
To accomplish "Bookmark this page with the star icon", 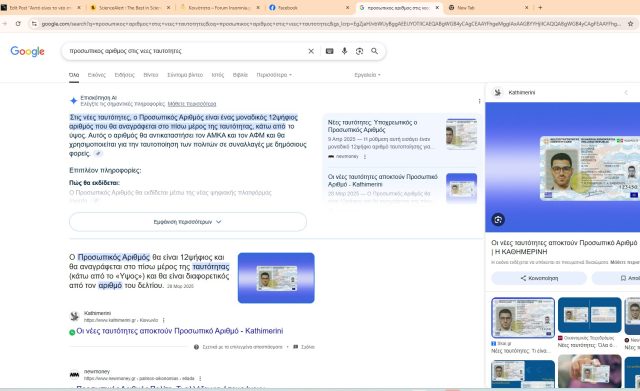I will tap(631, 24).
